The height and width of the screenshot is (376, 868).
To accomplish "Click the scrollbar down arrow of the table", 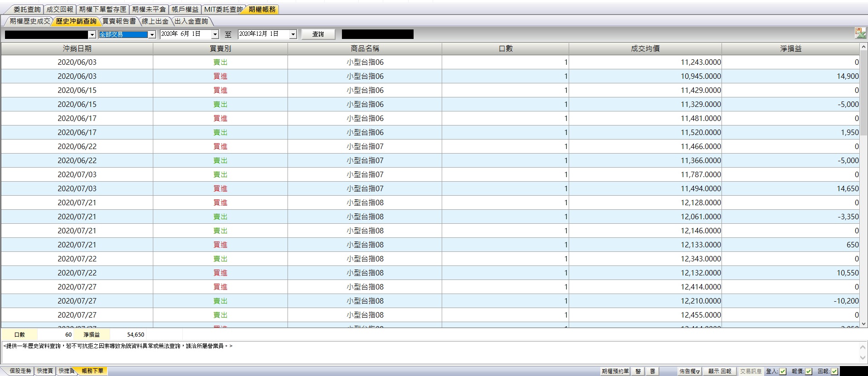I will [863, 323].
